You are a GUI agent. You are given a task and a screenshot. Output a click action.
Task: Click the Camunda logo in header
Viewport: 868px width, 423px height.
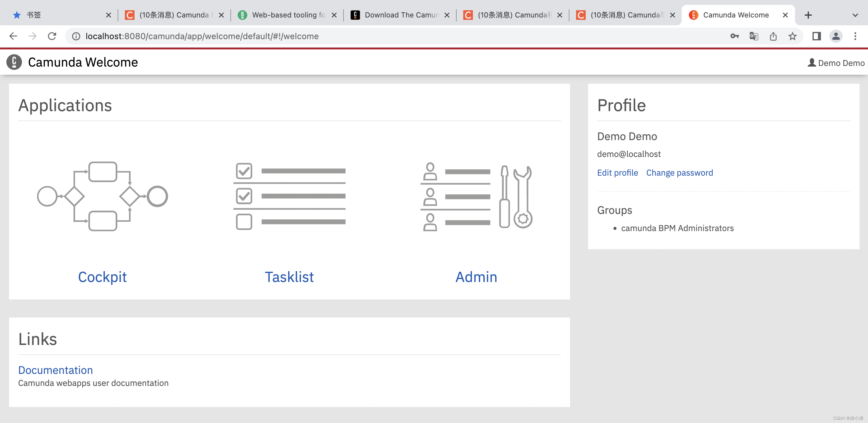pyautogui.click(x=14, y=62)
